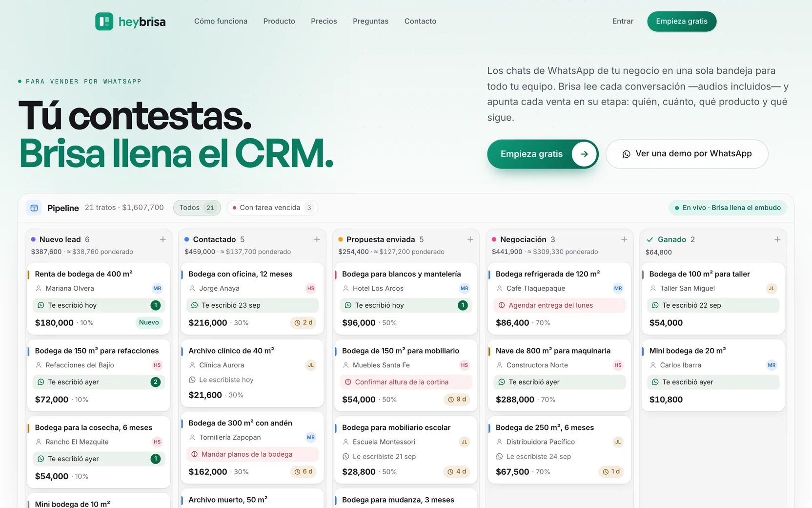Screen dimensions: 812x508
Task: Filter by Con tarea vencida
Action: coord(272,208)
